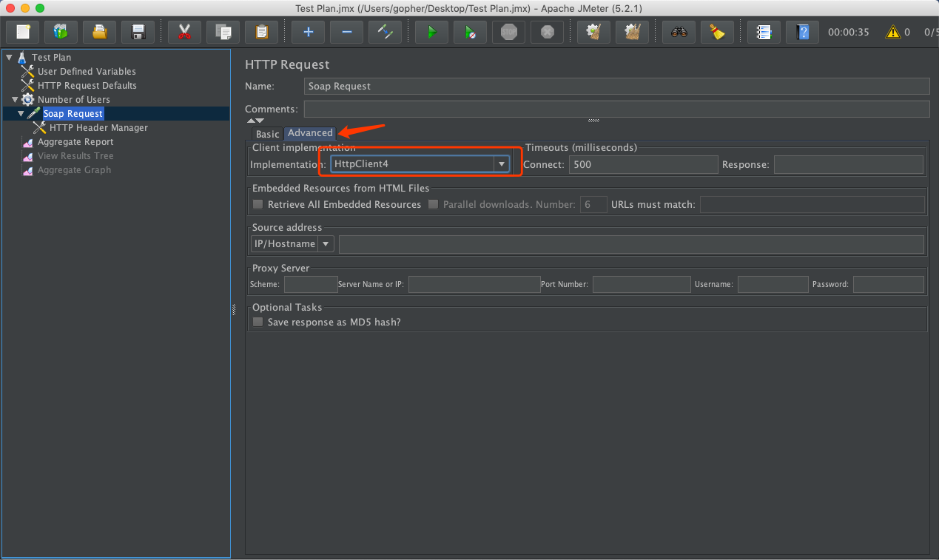Save the test plan
This screenshot has width=939, height=560.
click(138, 32)
